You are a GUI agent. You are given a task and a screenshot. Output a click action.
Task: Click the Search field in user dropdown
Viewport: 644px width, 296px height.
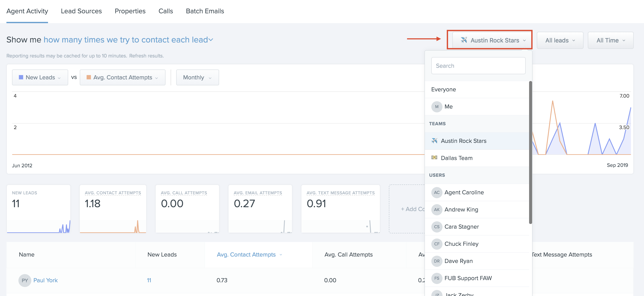478,66
